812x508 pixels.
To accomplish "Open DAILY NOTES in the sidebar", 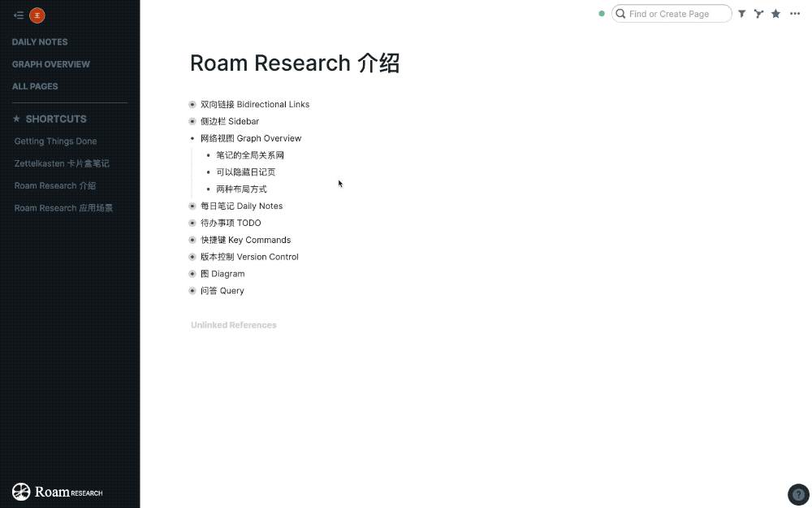I will tap(40, 42).
